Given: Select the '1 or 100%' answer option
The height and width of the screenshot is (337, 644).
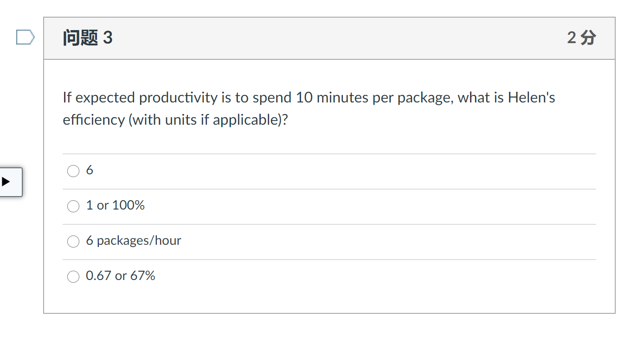Looking at the screenshot, I should point(73,206).
